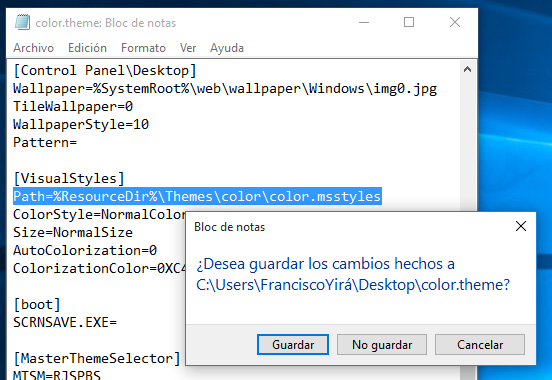552x380 pixels.
Task: Open the Ayuda menu
Action: [227, 48]
